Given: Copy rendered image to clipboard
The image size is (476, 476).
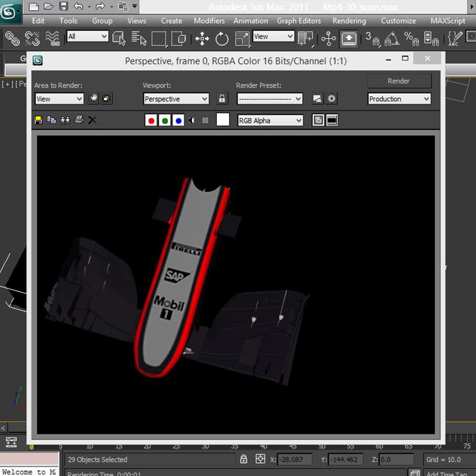Looking at the screenshot, I should [x=52, y=120].
